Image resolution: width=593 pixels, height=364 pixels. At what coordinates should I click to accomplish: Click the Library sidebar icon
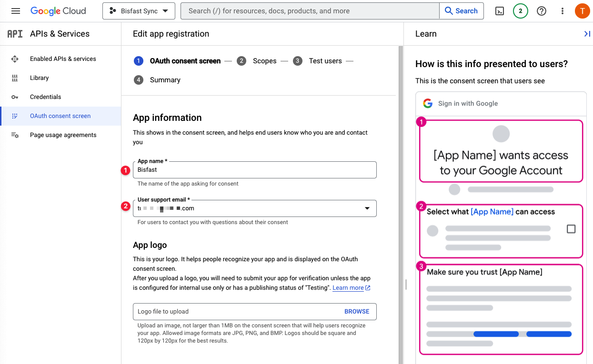15,78
